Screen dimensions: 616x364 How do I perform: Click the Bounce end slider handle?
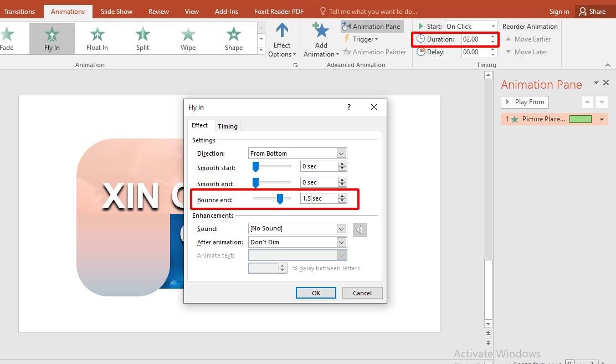280,198
